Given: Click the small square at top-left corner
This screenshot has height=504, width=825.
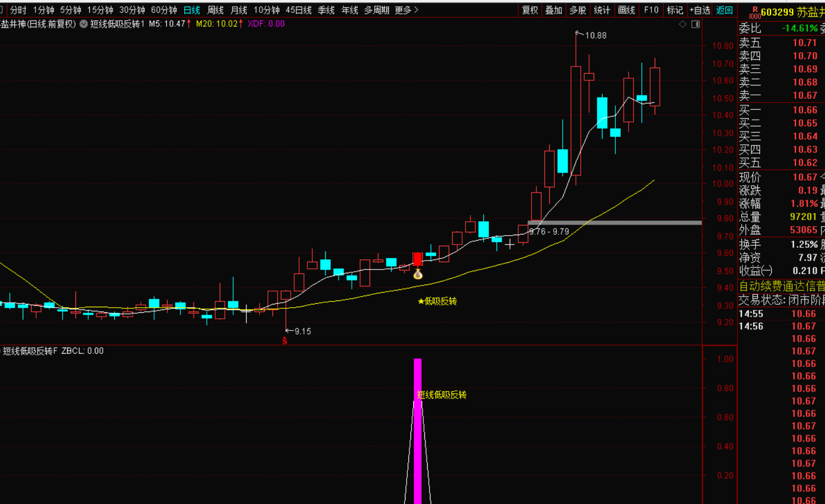Looking at the screenshot, I should [x=2, y=10].
